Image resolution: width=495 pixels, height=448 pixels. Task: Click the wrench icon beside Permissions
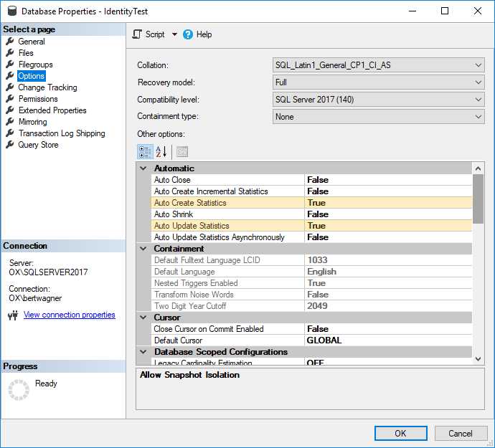point(10,98)
